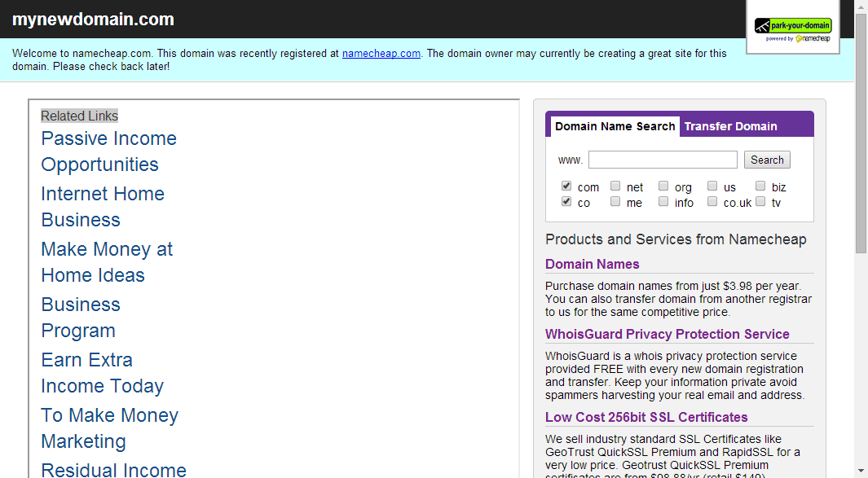This screenshot has height=478, width=868.
Task: Click the Related Links heading text
Action: click(x=79, y=116)
